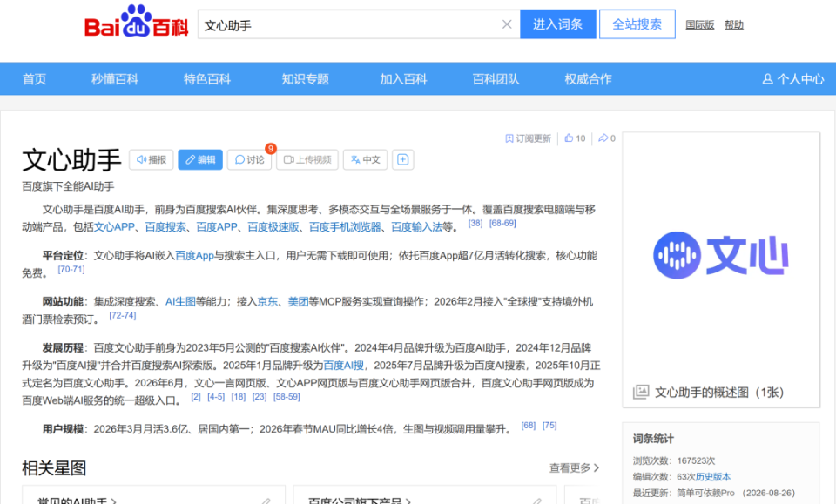Open the 京东 link
The height and width of the screenshot is (504, 836).
267,302
